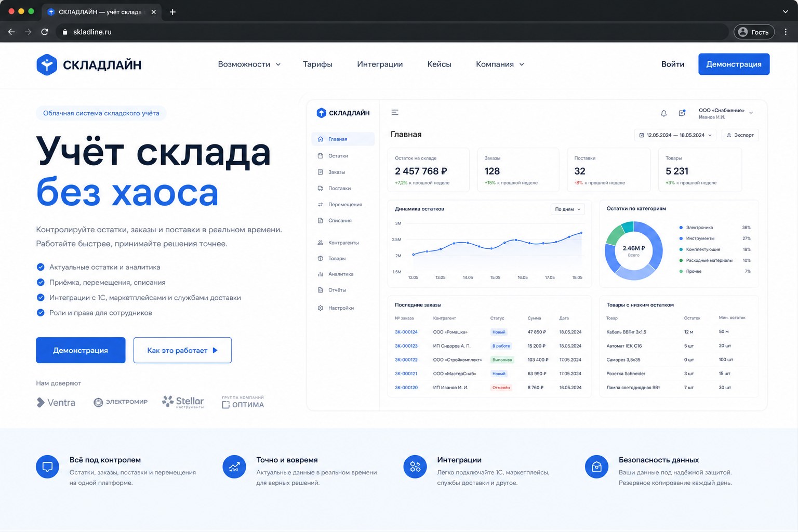This screenshot has width=798, height=532.
Task: Open the Интеграции nav menu item
Action: 380,64
